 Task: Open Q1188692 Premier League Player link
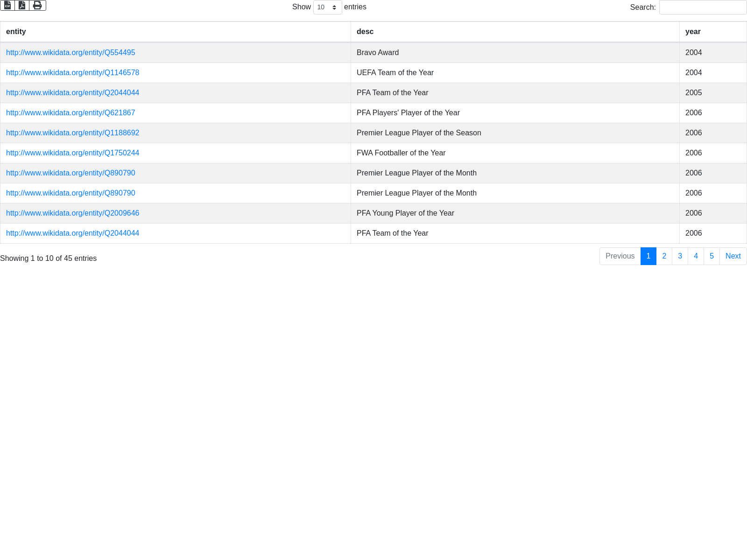pyautogui.click(x=72, y=133)
